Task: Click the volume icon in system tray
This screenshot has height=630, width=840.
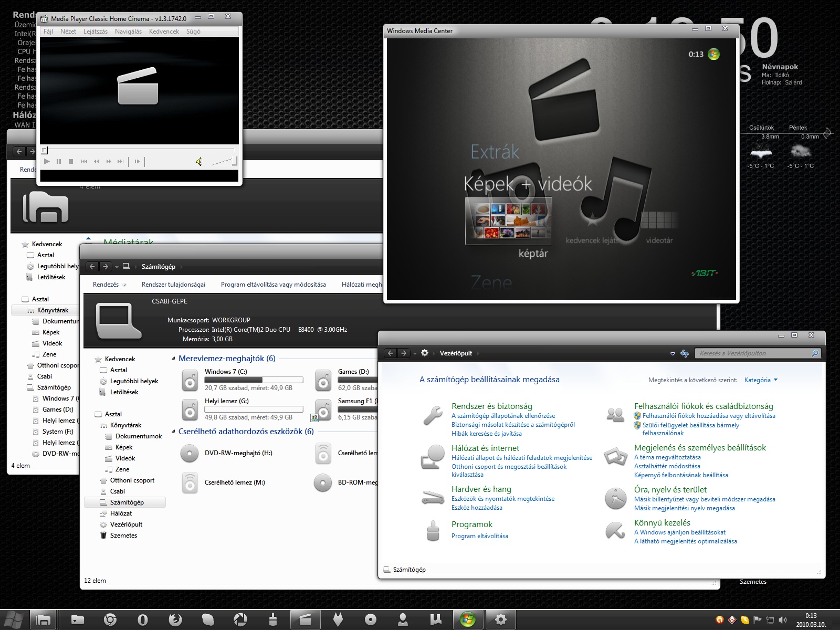Action: pos(783,620)
